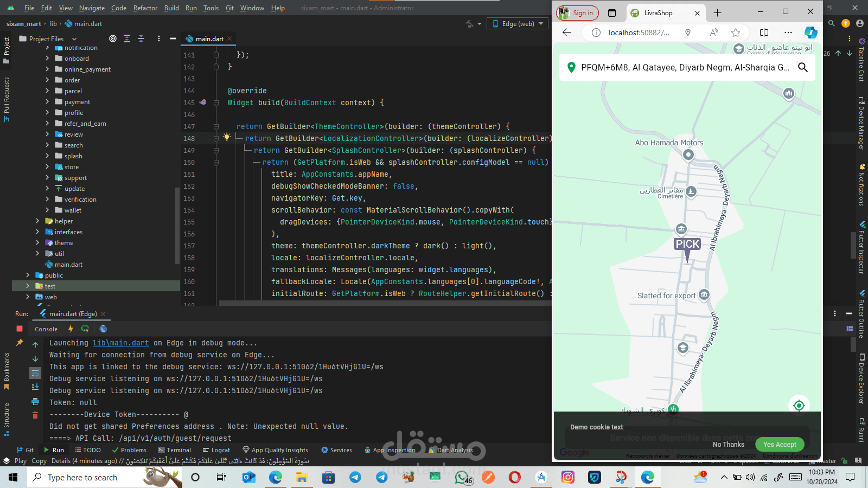Image resolution: width=868 pixels, height=488 pixels.
Task: Toggle soft-wrap in the Run console
Action: (35, 373)
